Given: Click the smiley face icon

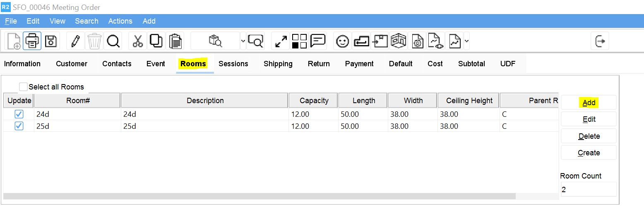Looking at the screenshot, I should tap(342, 41).
